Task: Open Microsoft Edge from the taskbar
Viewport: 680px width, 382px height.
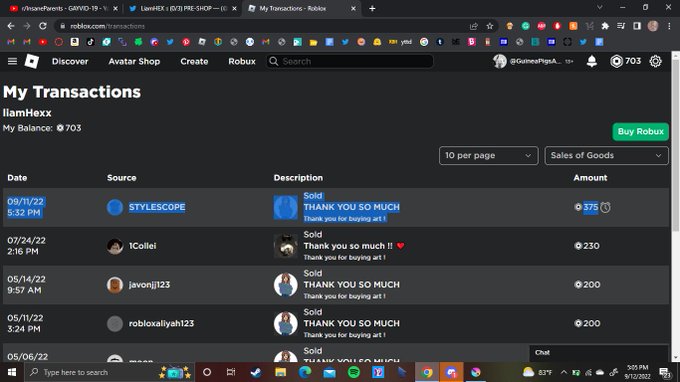Action: click(x=305, y=372)
